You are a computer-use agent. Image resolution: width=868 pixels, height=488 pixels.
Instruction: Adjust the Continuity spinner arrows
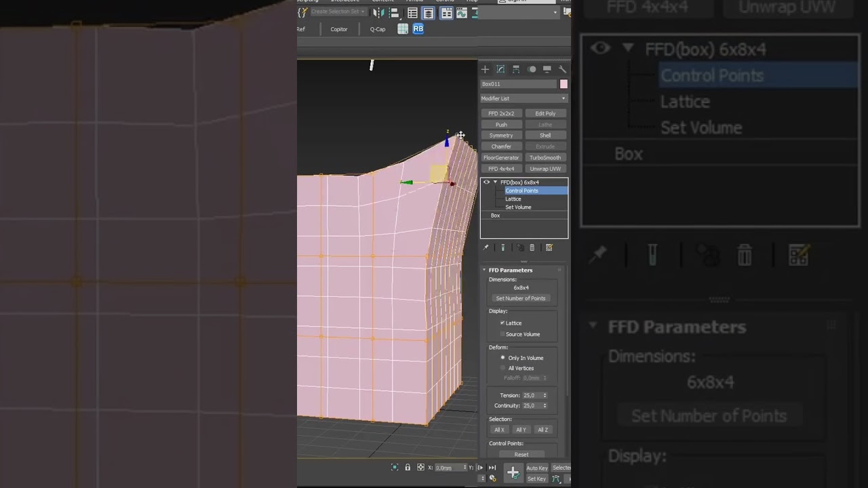[545, 405]
